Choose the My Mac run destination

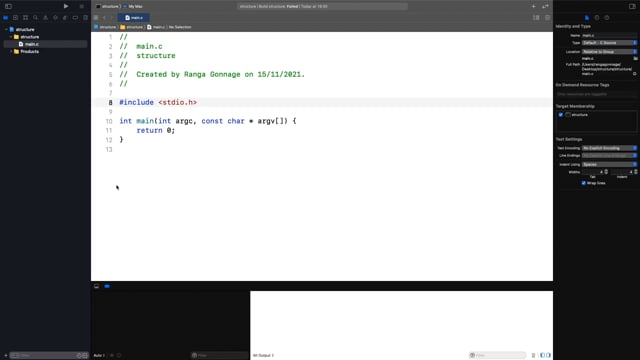tap(133, 7)
